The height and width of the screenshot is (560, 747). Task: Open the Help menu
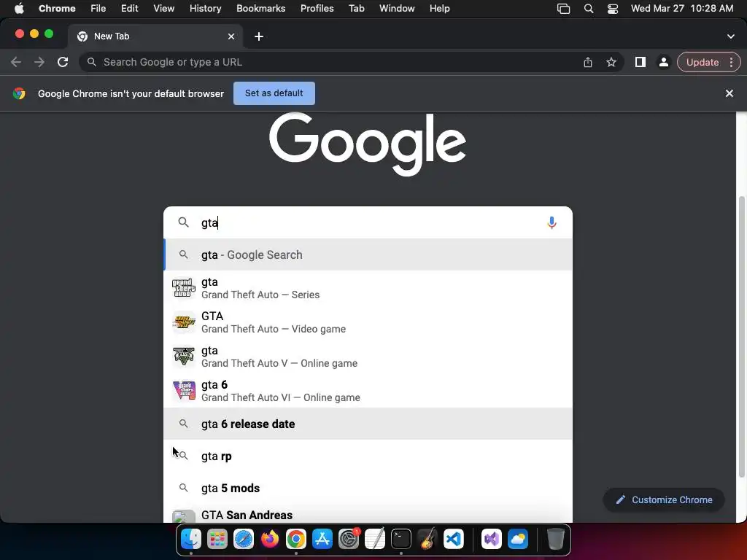point(439,8)
